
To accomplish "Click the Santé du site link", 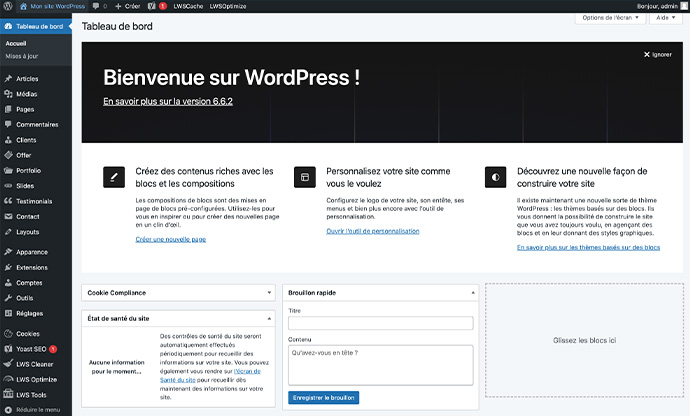I will point(178,380).
